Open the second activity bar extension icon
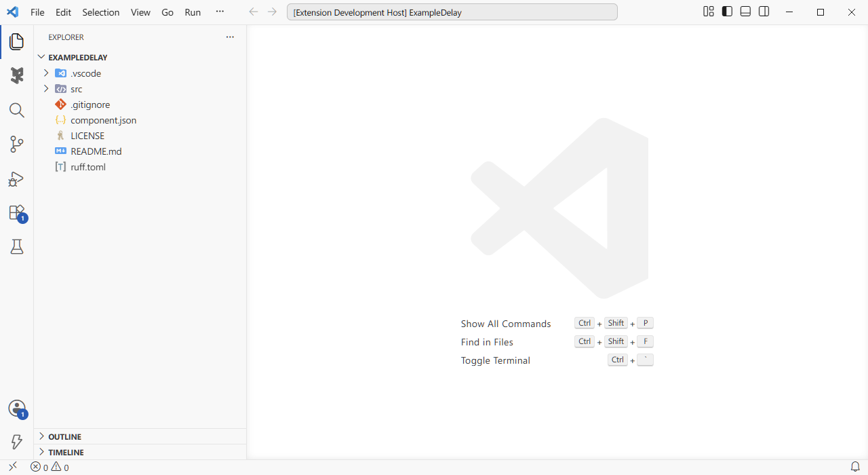The image size is (868, 475). (17, 75)
